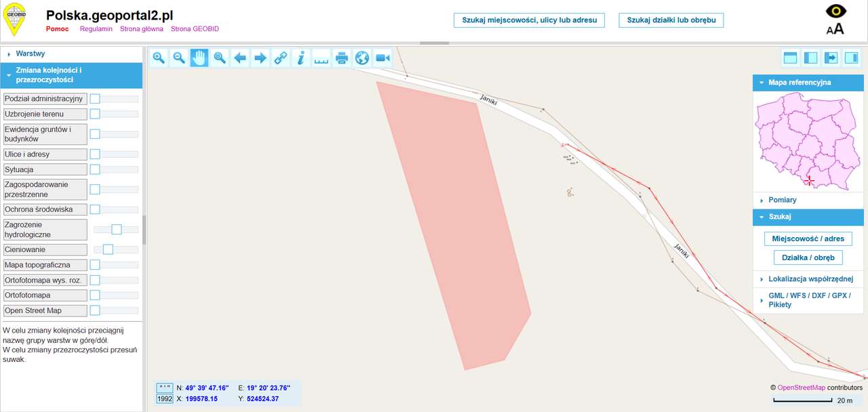This screenshot has height=412, width=868.
Task: Click Szukaj działki lub obrębu button
Action: point(671,20)
